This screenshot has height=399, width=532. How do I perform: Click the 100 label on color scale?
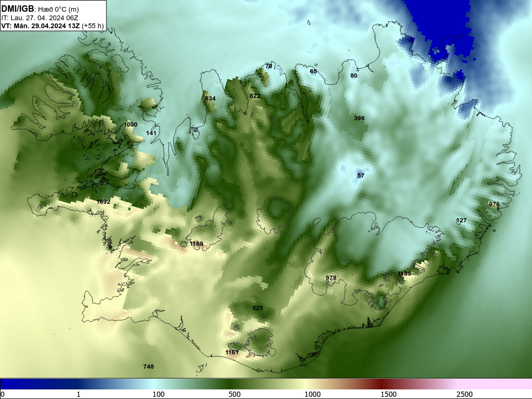click(159, 394)
